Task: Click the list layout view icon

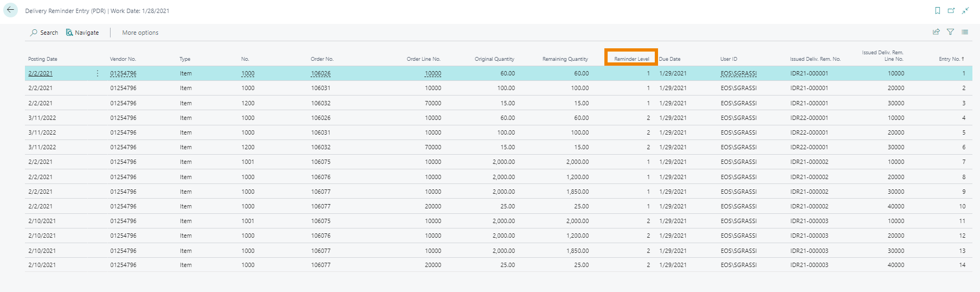Action: (965, 32)
